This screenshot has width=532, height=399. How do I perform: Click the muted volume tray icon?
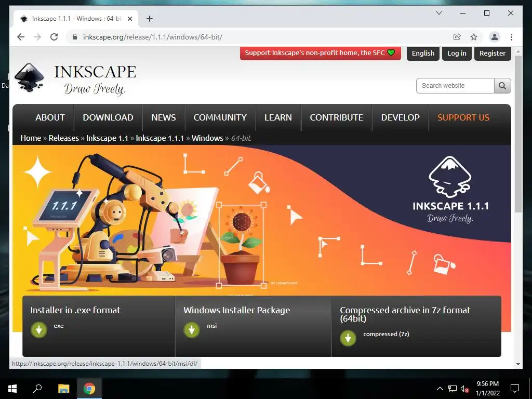point(465,389)
